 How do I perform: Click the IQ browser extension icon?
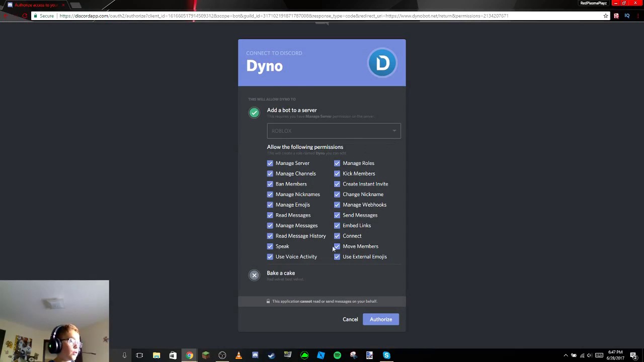pos(627,16)
